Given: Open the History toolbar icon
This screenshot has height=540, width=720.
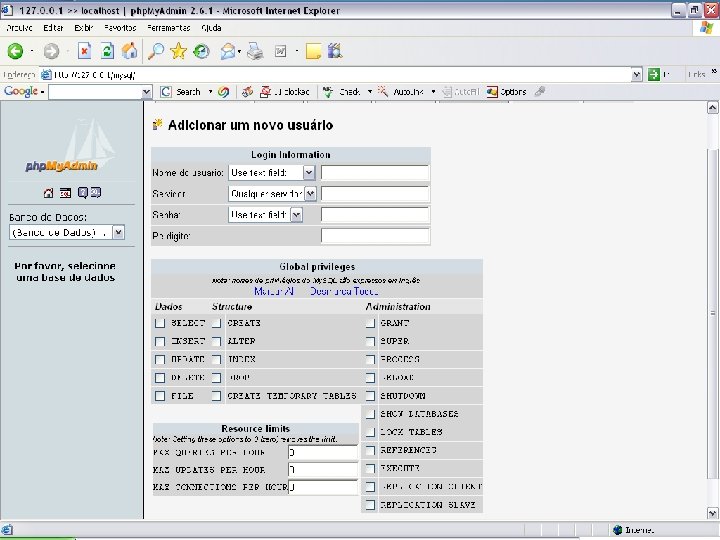Looking at the screenshot, I should pos(201,51).
